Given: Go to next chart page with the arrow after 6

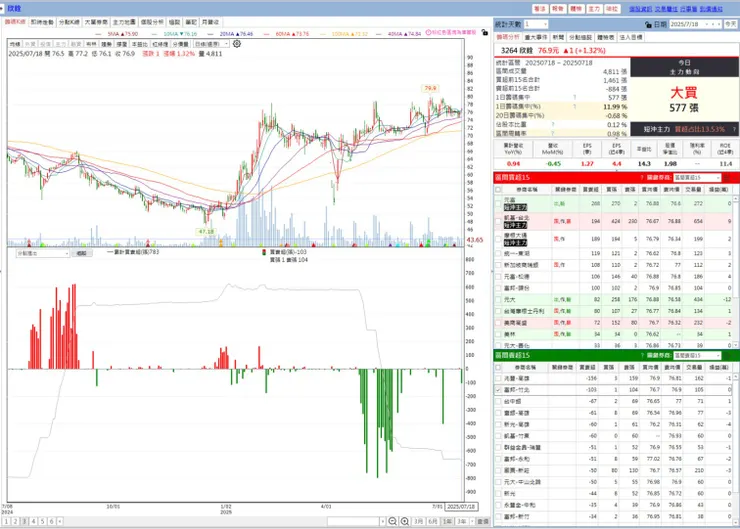Looking at the screenshot, I should pos(60,521).
